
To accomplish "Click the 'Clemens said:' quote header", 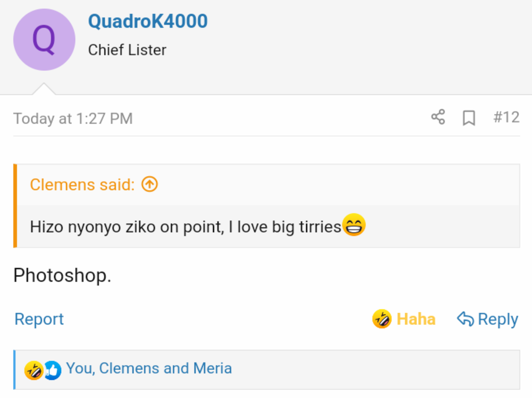I will (82, 185).
